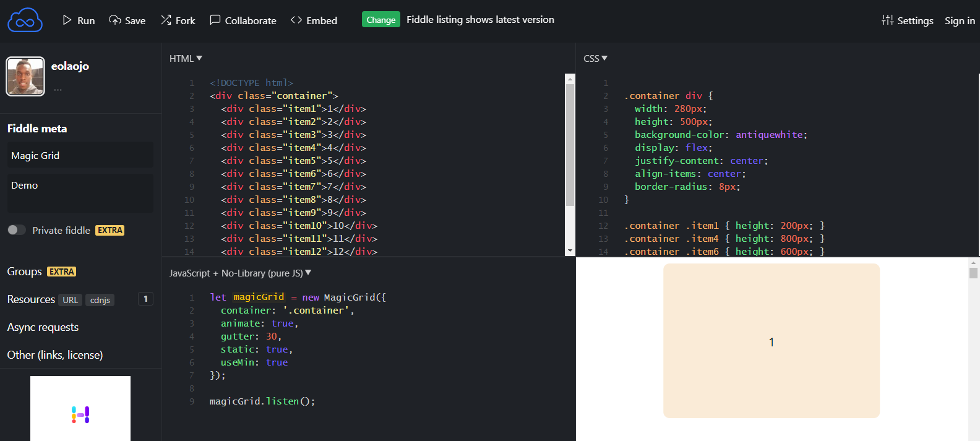Click the HTML line for item12
Image resolution: width=980 pixels, height=441 pixels.
click(x=299, y=251)
